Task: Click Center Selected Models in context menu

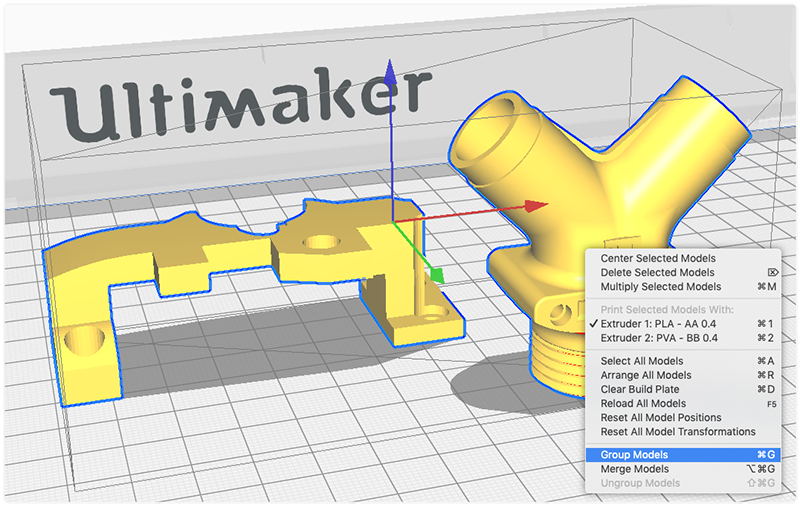Action: point(657,258)
